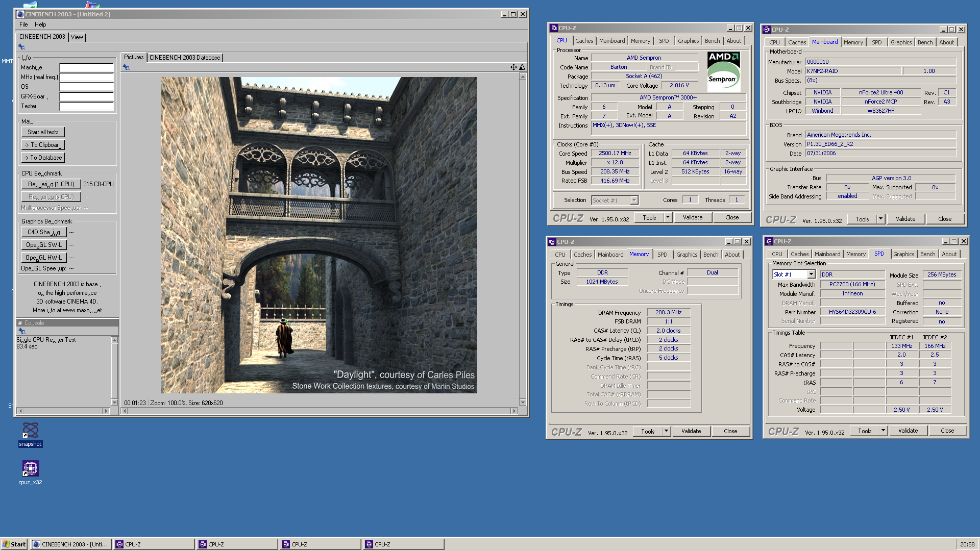Click the "2500.17 MHz" core speed value

(x=615, y=153)
